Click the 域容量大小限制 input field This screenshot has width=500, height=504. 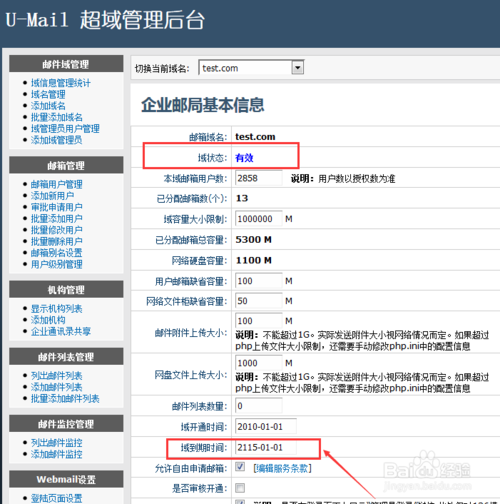pos(259,219)
